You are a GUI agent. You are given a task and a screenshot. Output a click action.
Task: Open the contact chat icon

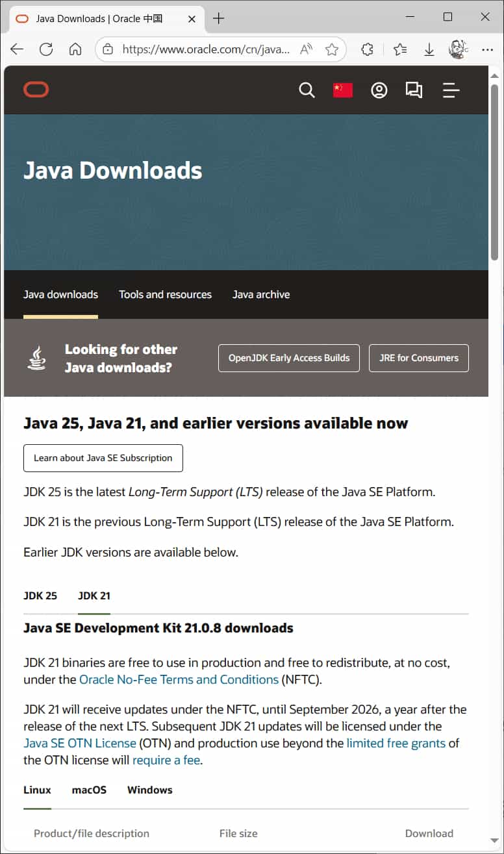click(x=414, y=90)
